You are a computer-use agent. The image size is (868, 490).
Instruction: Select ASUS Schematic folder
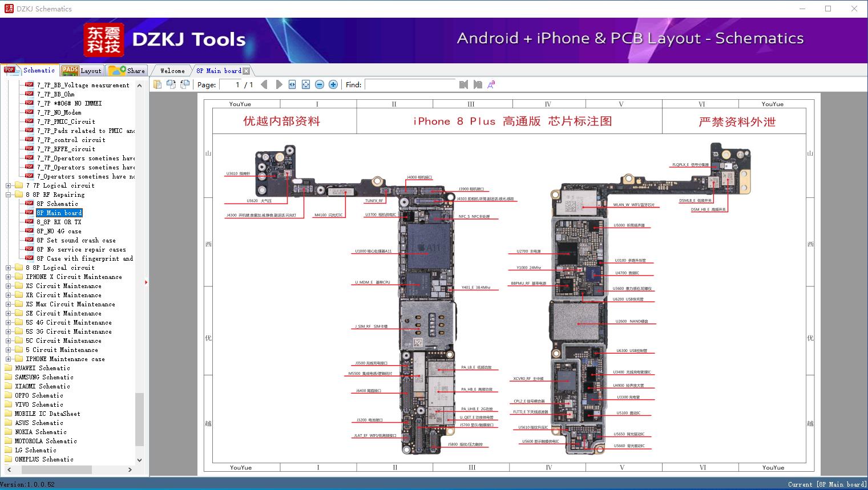39,423
